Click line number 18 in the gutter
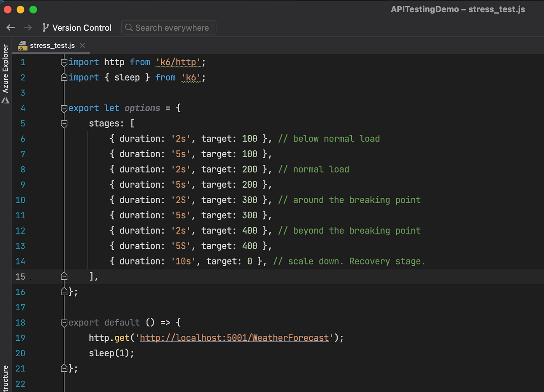544x392 pixels. pyautogui.click(x=20, y=322)
